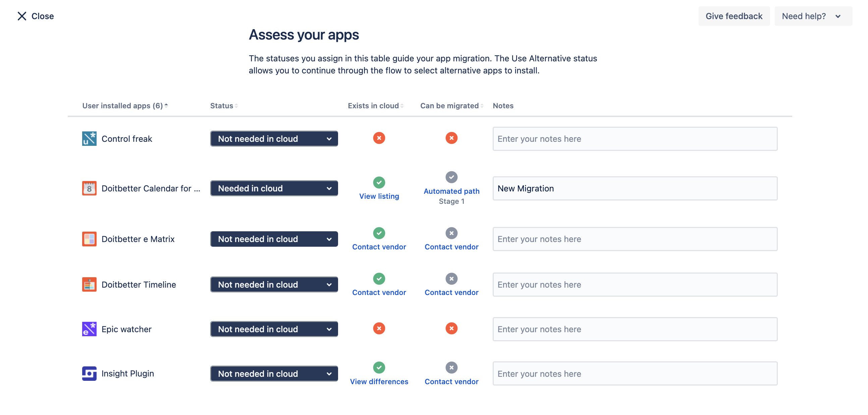The image size is (868, 415).
Task: Click the Give feedback button
Action: 734,16
